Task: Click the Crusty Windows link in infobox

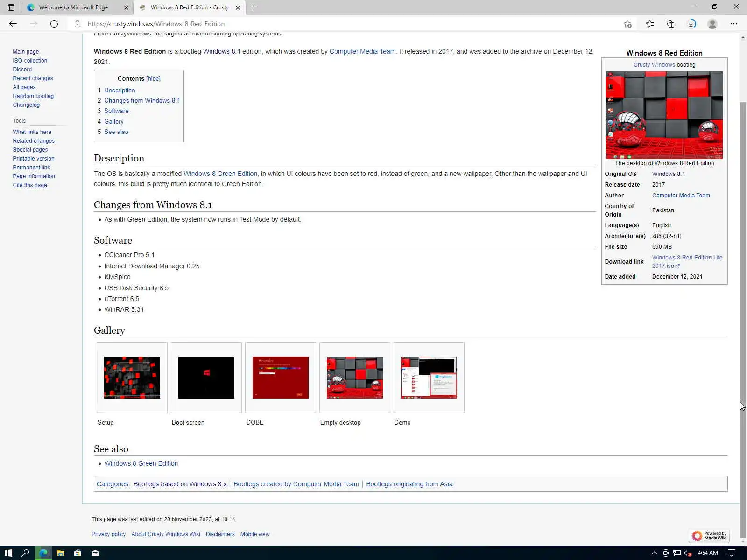Action: (x=654, y=65)
